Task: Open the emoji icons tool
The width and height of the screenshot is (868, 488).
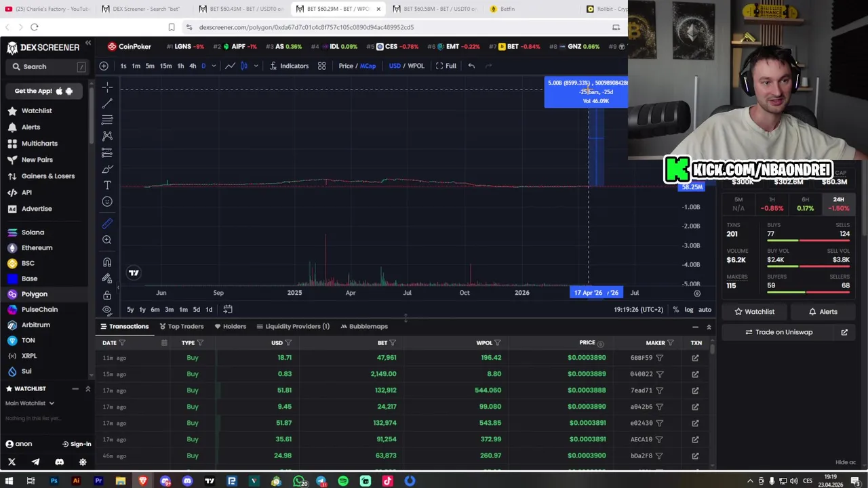Action: pos(107,201)
